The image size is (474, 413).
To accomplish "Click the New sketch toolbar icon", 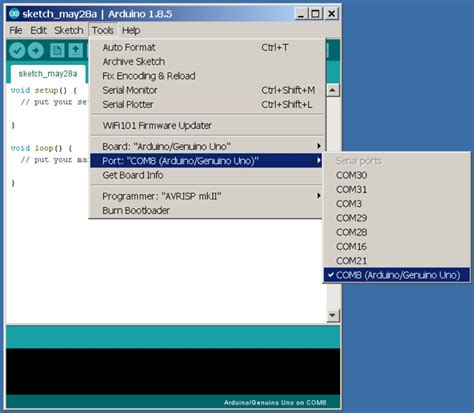I will point(57,51).
